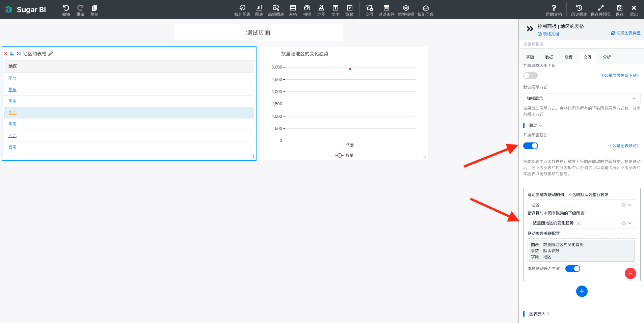Screen dimensions: 644x323
Task: Expand the 图表放大 section
Action: (539, 314)
